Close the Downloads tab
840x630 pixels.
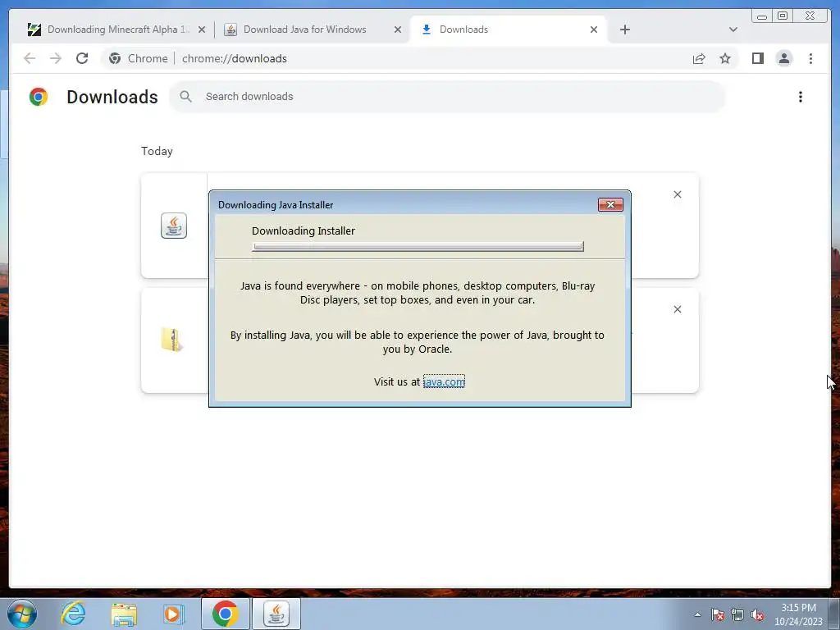click(x=594, y=30)
